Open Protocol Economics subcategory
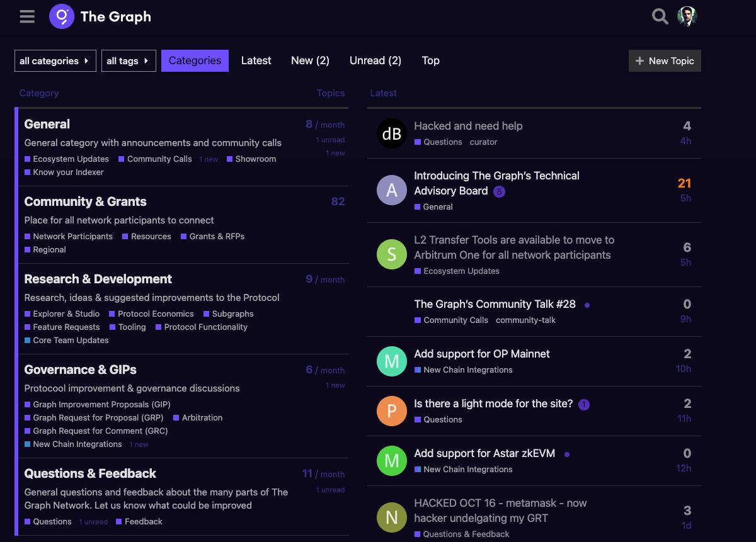Screen dimensions: 756x542 tap(152, 314)
